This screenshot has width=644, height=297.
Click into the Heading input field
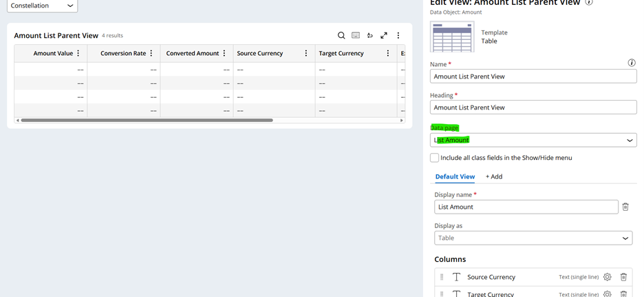[533, 107]
